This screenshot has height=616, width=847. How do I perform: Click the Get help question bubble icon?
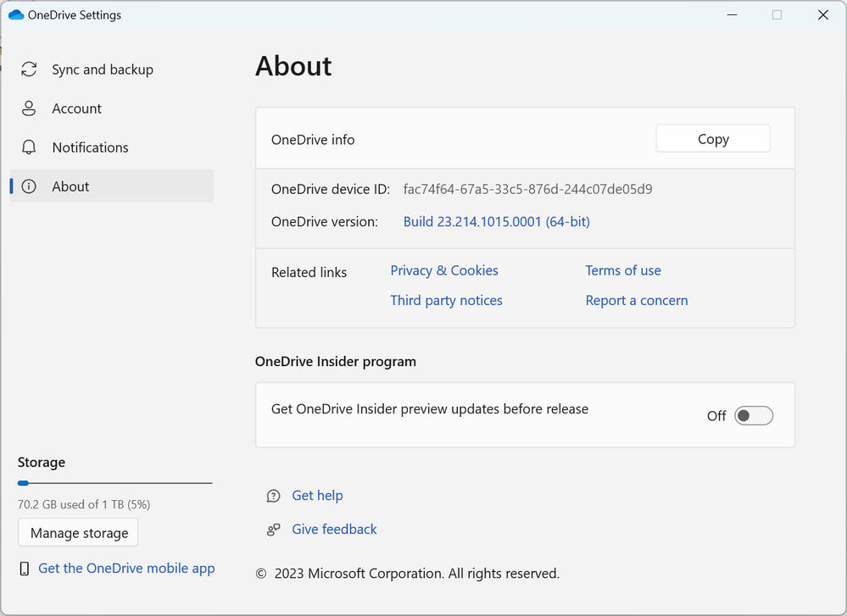point(273,496)
